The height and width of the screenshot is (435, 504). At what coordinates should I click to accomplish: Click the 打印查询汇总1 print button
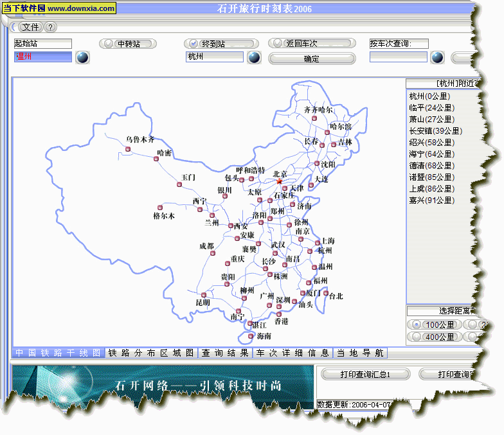(x=364, y=374)
